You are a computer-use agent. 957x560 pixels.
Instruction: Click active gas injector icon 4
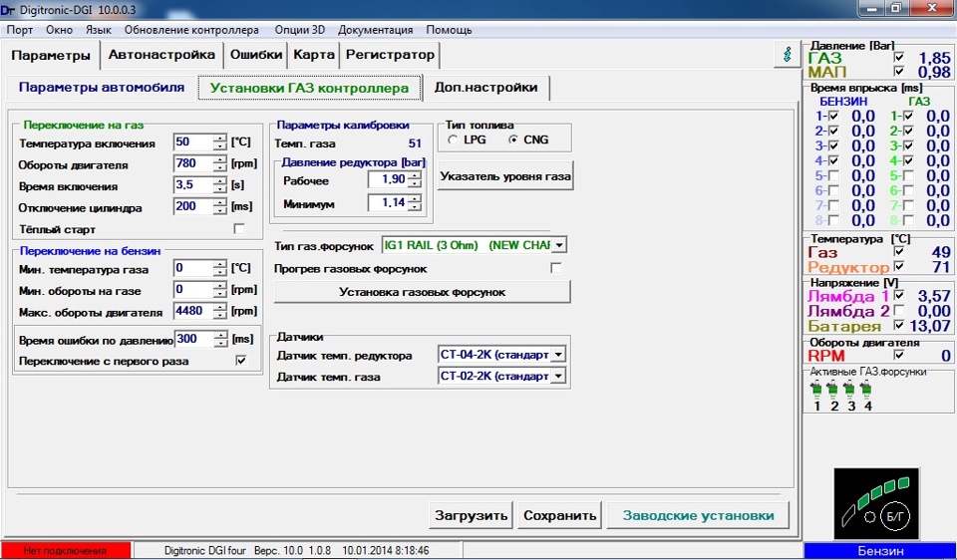(865, 388)
